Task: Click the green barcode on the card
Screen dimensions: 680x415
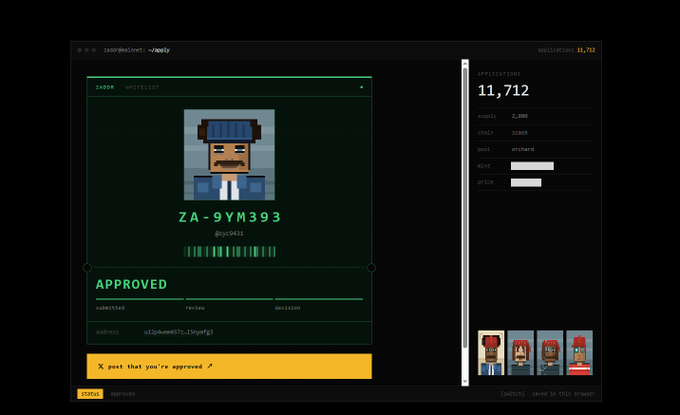Action: (x=229, y=252)
